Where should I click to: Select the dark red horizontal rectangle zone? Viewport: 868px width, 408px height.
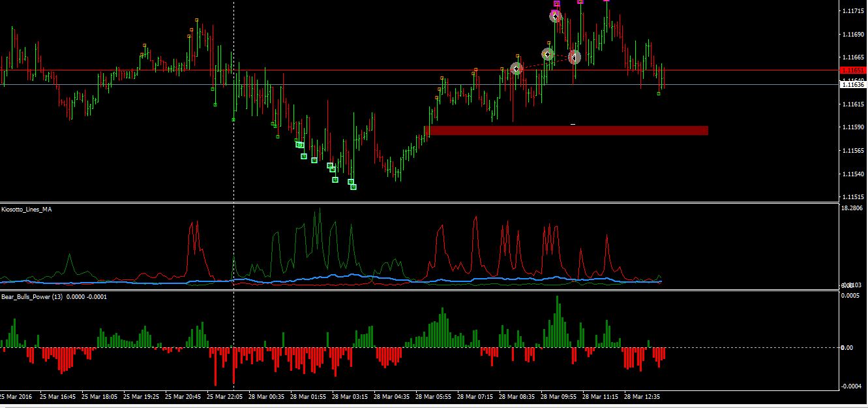pos(566,131)
